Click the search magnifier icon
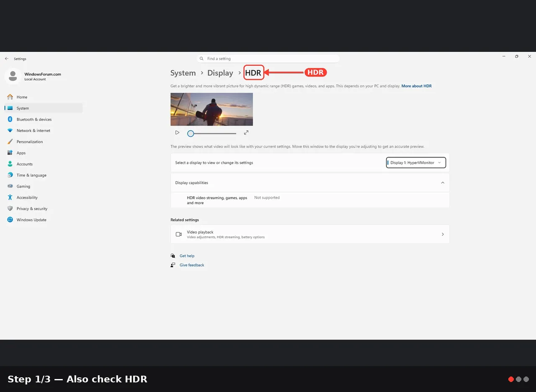Viewport: 536px width, 392px height. [201, 59]
